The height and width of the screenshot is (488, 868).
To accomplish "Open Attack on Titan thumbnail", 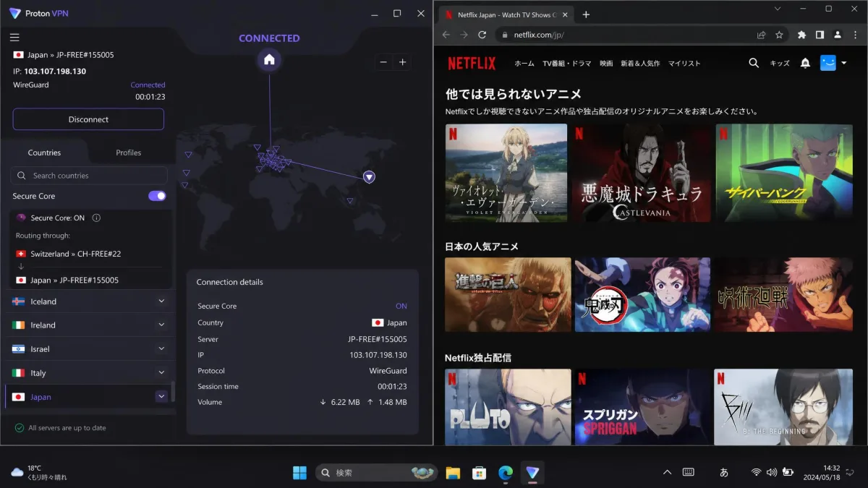I will (x=508, y=294).
